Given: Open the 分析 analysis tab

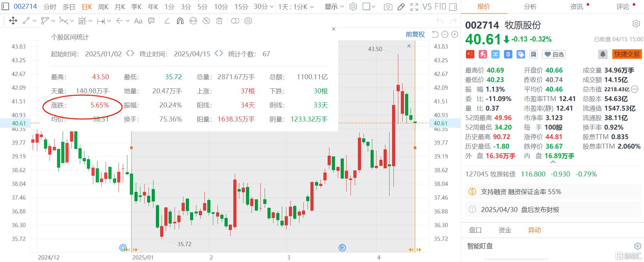Looking at the screenshot, I should [x=530, y=6].
